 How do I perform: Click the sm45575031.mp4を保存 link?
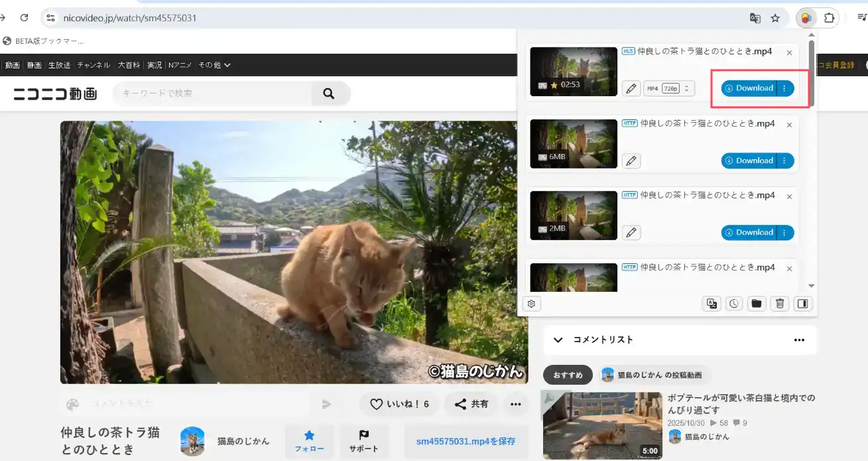click(466, 440)
